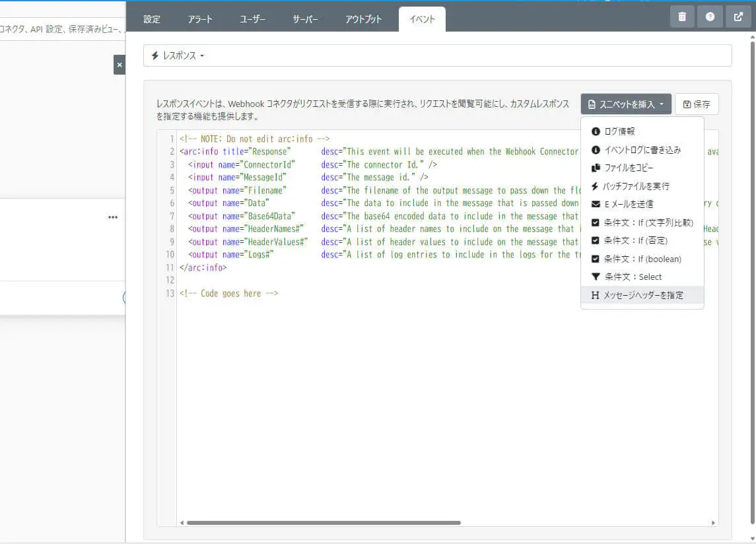Switch to the 設定 tab
Viewport: 756px width, 544px height.
(152, 19)
